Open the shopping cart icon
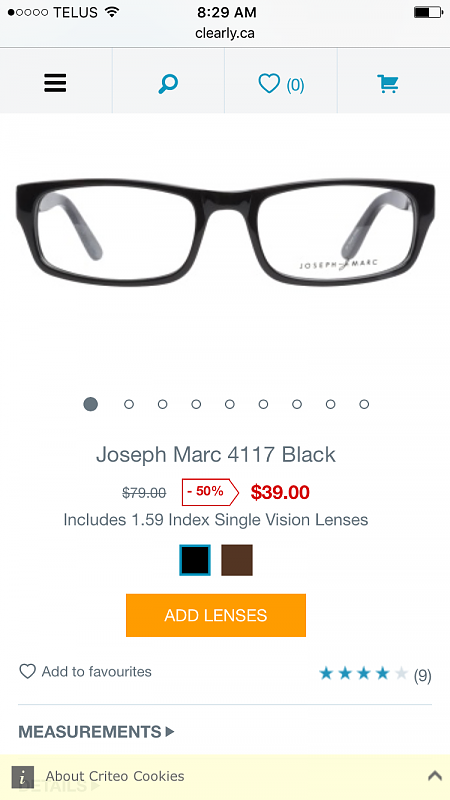450x800 pixels. (388, 84)
